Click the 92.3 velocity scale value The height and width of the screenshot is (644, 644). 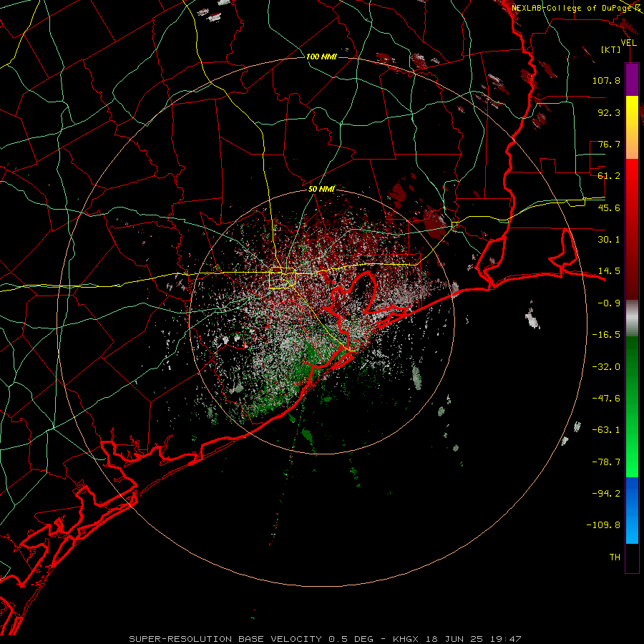pos(609,112)
